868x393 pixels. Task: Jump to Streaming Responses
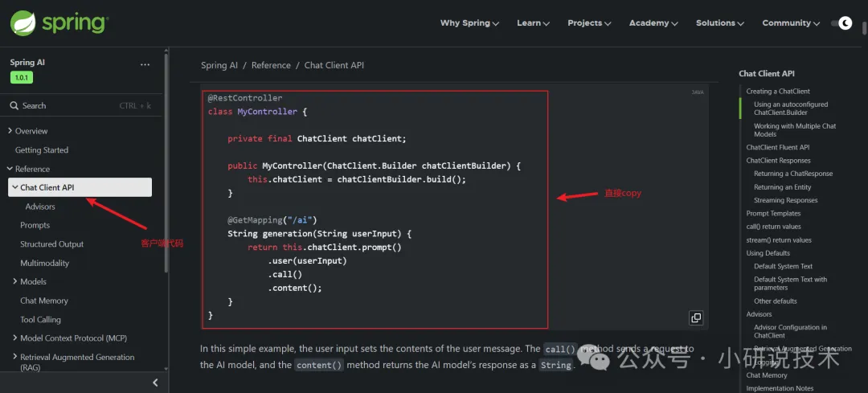tap(785, 200)
